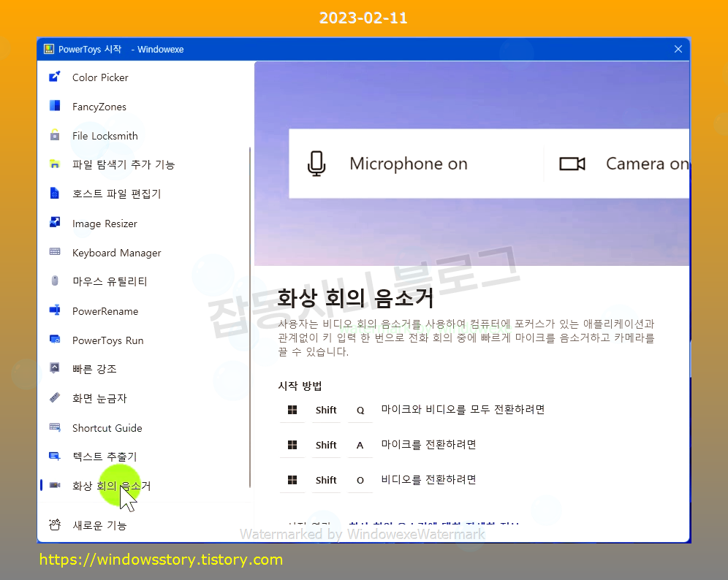
Task: Select FancyZones from the sidebar
Action: point(144,106)
